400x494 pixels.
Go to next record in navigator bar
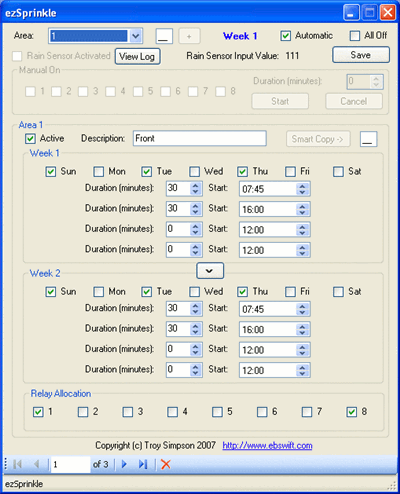click(124, 464)
